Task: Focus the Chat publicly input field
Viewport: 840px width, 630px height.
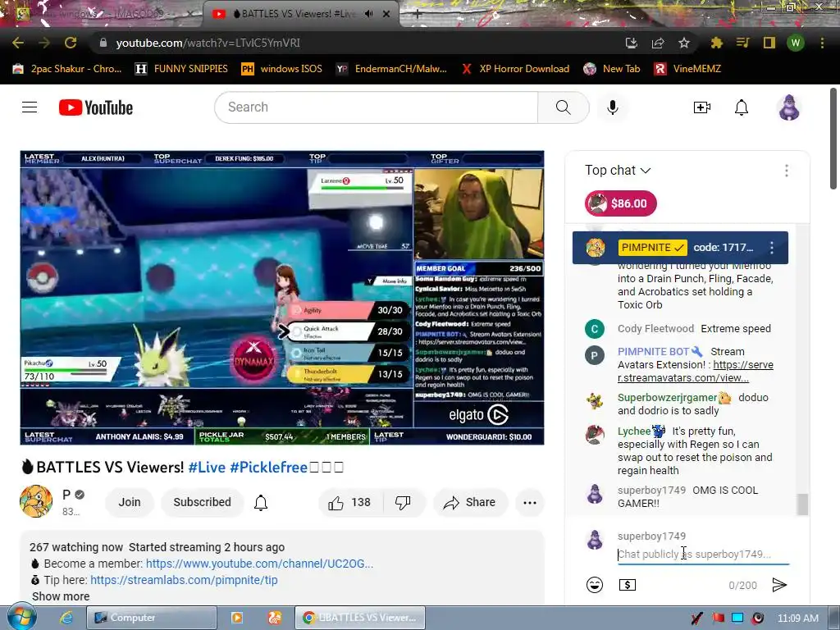Action: point(703,555)
